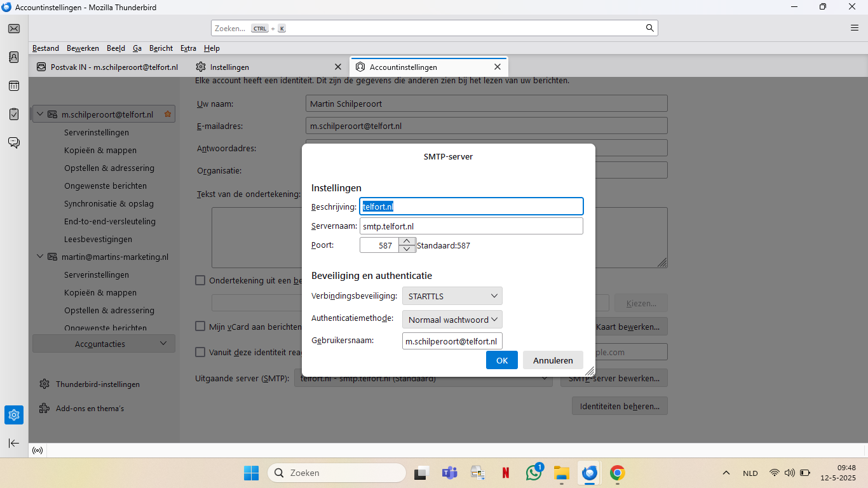The height and width of the screenshot is (488, 868).
Task: Click Annuleren in SMTP-server dialog
Action: [553, 360]
